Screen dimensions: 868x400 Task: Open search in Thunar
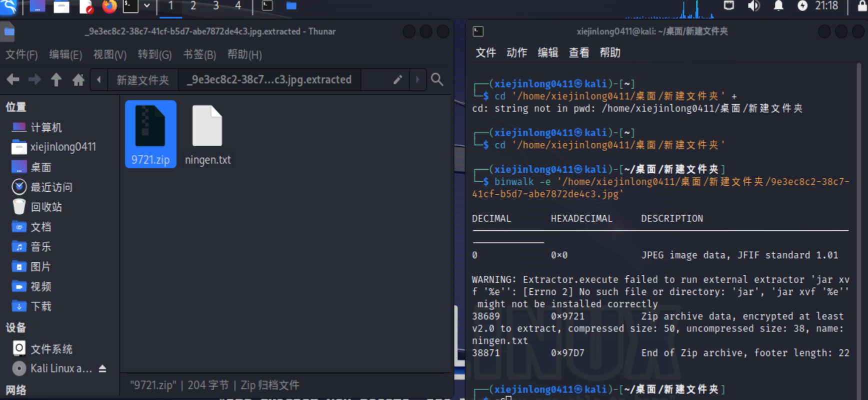coord(437,80)
